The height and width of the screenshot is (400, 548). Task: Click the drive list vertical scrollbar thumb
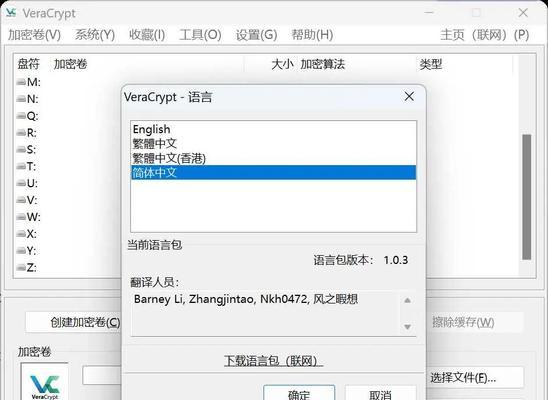click(x=527, y=197)
